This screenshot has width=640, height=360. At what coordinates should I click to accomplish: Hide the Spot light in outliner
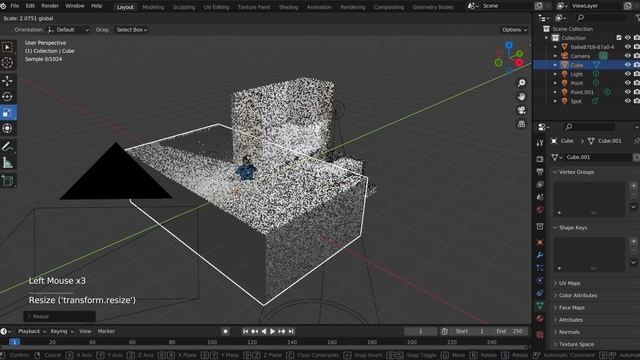[x=628, y=101]
